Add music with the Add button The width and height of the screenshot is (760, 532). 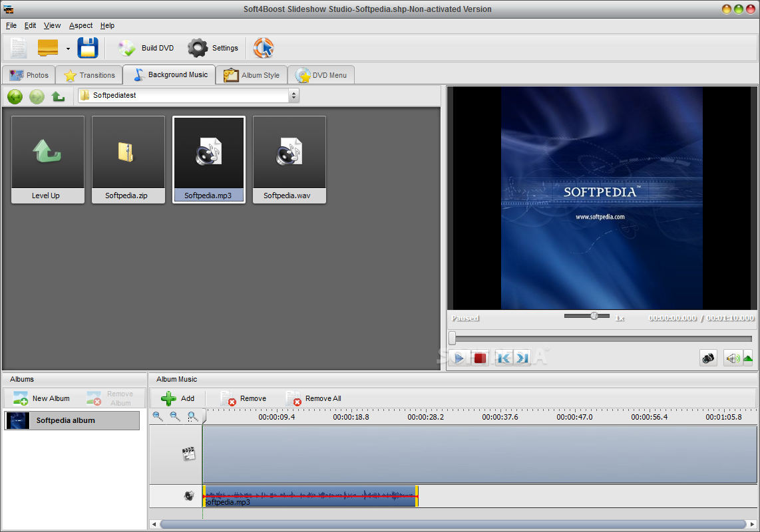178,398
